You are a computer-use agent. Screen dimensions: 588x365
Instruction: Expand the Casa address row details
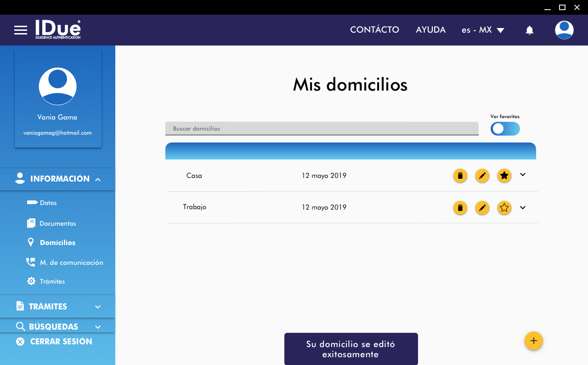coord(522,175)
